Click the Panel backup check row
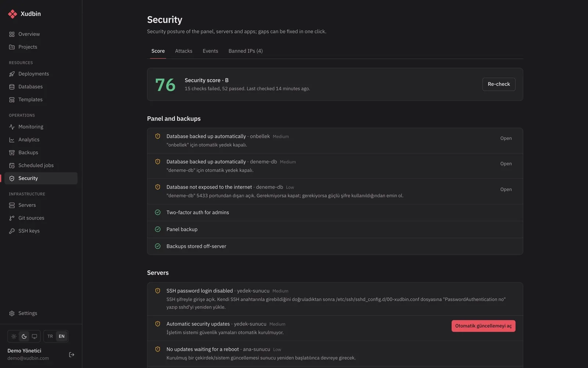Image resolution: width=588 pixels, height=368 pixels. click(335, 230)
